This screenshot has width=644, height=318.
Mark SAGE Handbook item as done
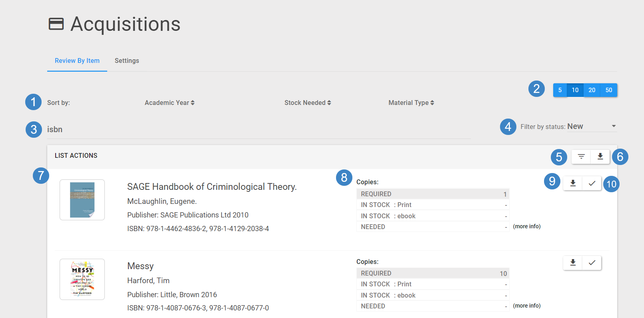pyautogui.click(x=592, y=183)
